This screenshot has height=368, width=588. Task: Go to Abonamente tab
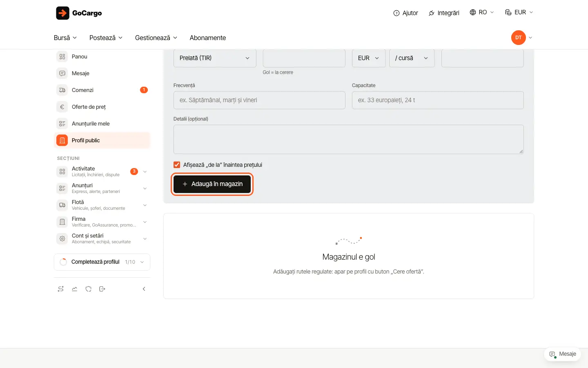208,38
